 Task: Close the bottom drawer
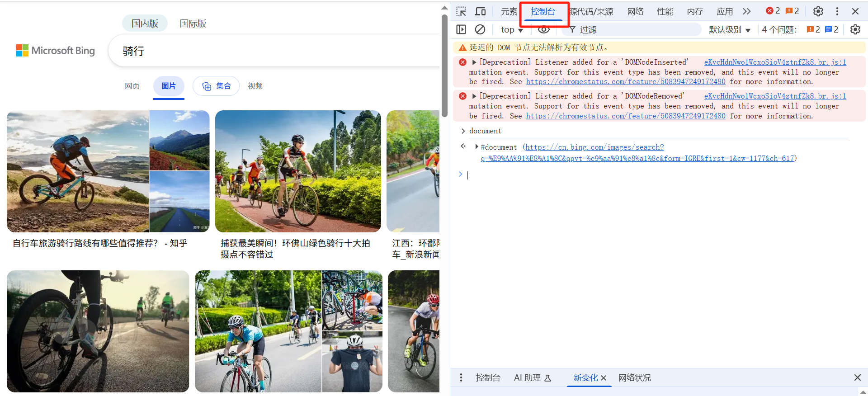(857, 377)
